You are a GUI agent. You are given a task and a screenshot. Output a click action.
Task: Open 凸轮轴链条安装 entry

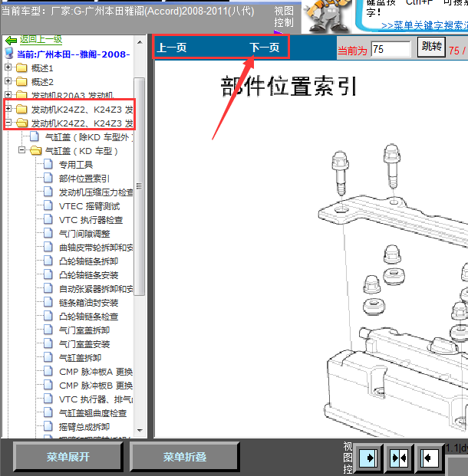tap(89, 275)
